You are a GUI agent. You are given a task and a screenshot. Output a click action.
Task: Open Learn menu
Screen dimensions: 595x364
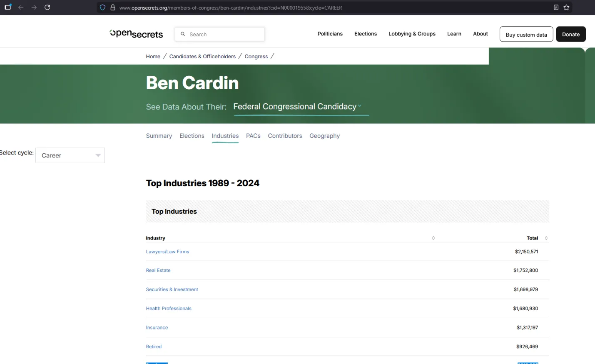click(x=454, y=34)
